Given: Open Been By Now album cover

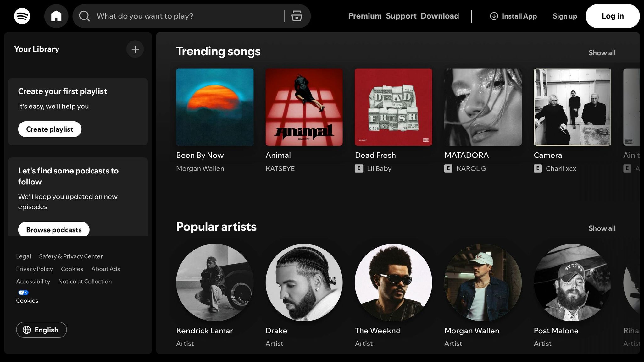Looking at the screenshot, I should [x=215, y=107].
